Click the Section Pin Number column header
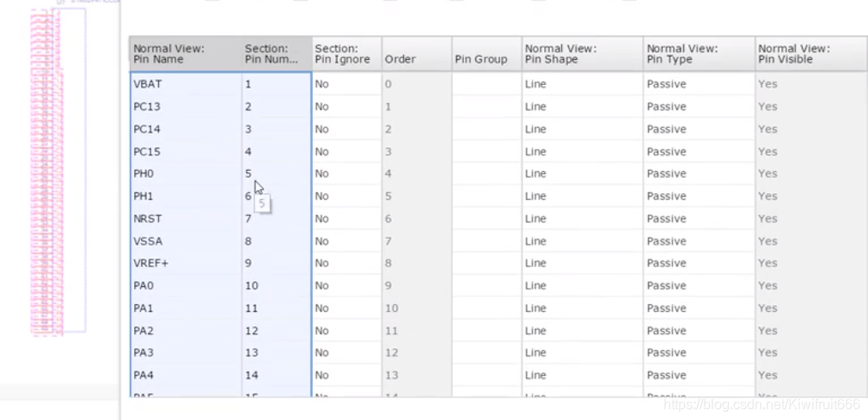Viewport: 868px width, 420px height. tap(275, 54)
